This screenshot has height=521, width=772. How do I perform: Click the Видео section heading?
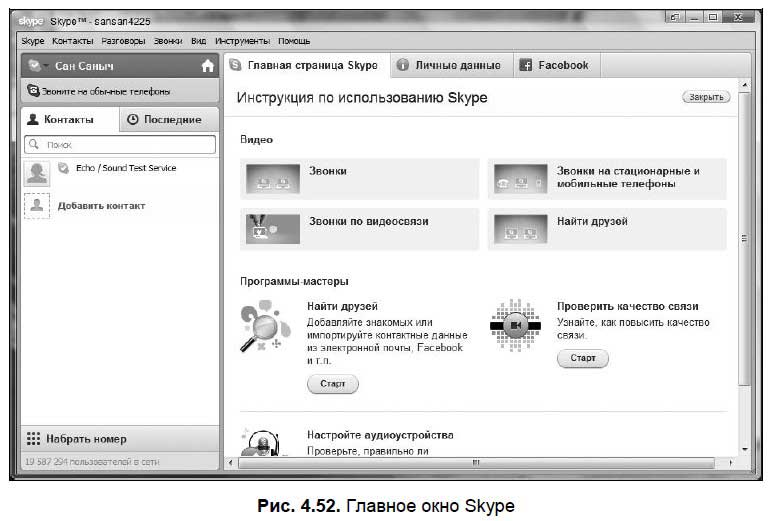point(257,139)
